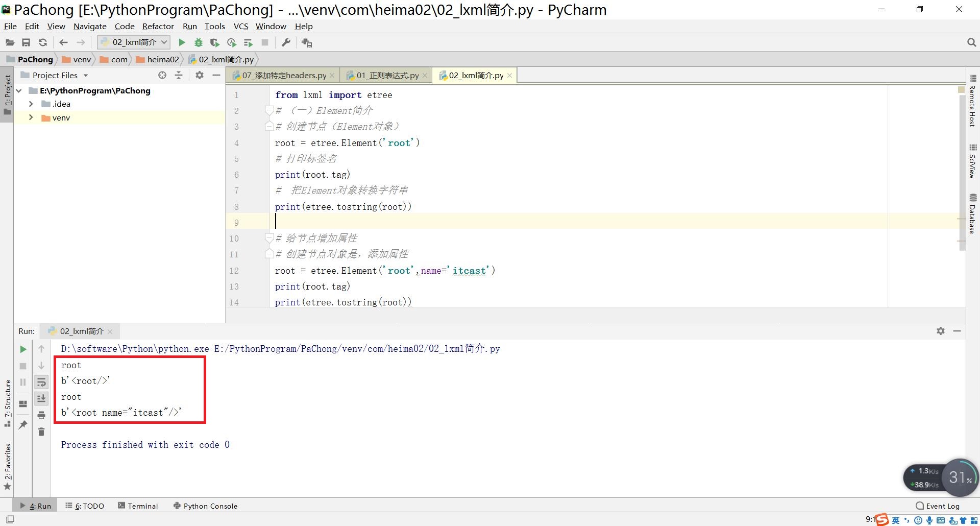This screenshot has width=980, height=526.
Task: Run with Coverage using the coverage icon
Action: pyautogui.click(x=215, y=42)
